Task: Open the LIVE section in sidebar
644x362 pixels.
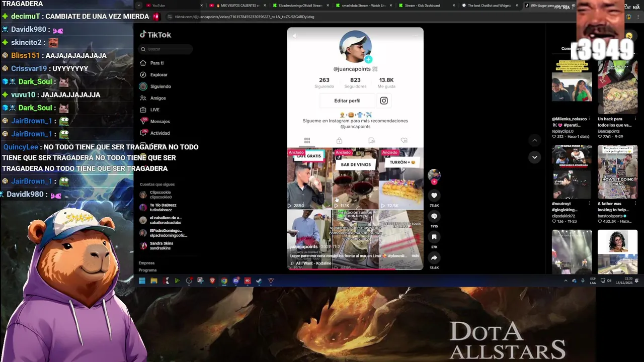Action: (150, 110)
